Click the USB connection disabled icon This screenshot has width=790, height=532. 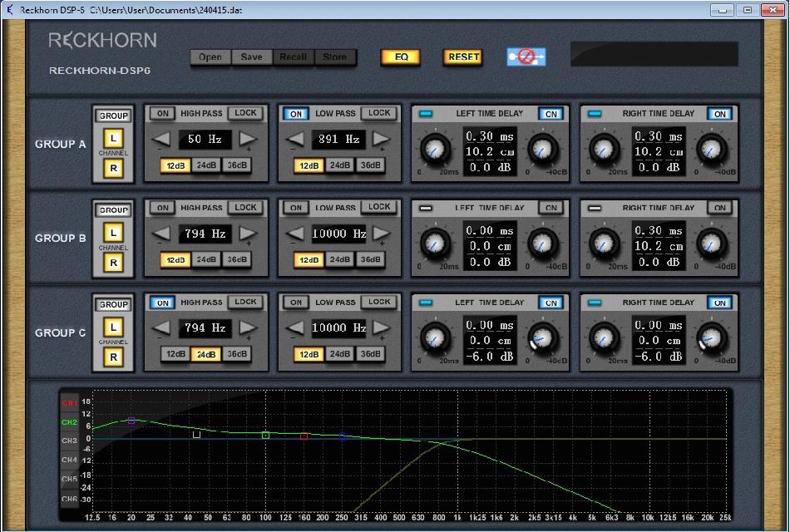tap(526, 57)
